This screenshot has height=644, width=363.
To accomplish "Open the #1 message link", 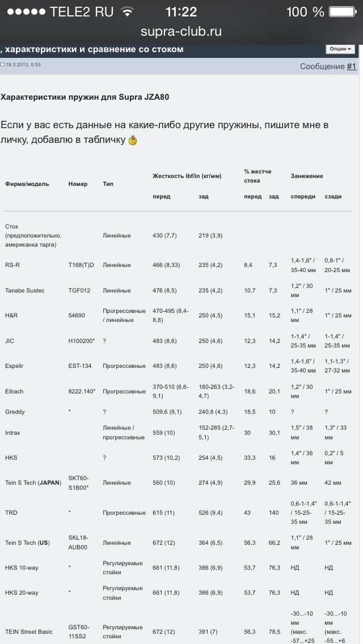I will point(352,67).
